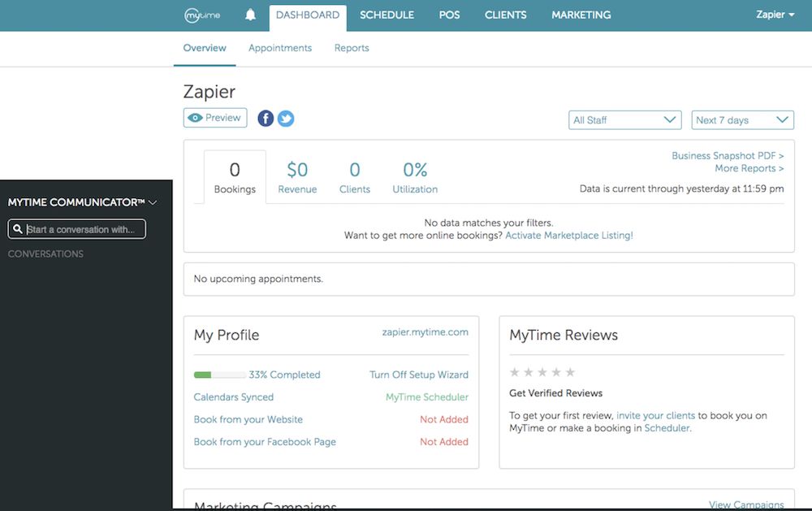Click the Twitter share icon

(286, 119)
